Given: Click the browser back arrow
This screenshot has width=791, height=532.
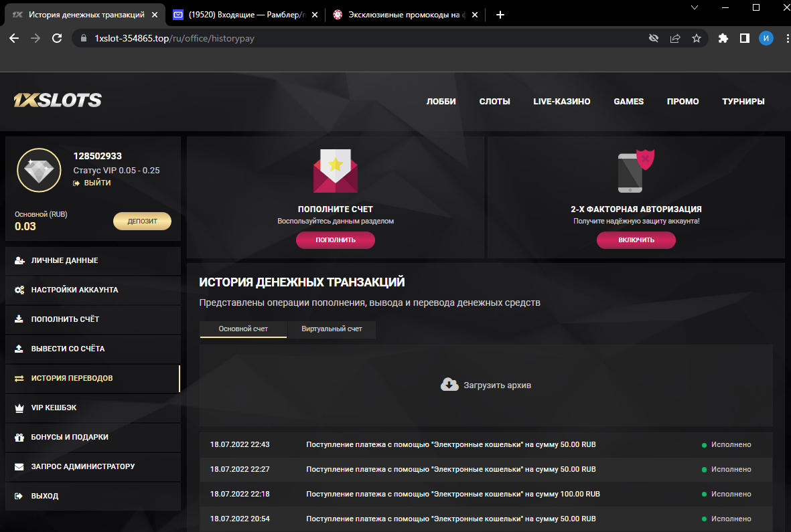Looking at the screenshot, I should pyautogui.click(x=14, y=38).
